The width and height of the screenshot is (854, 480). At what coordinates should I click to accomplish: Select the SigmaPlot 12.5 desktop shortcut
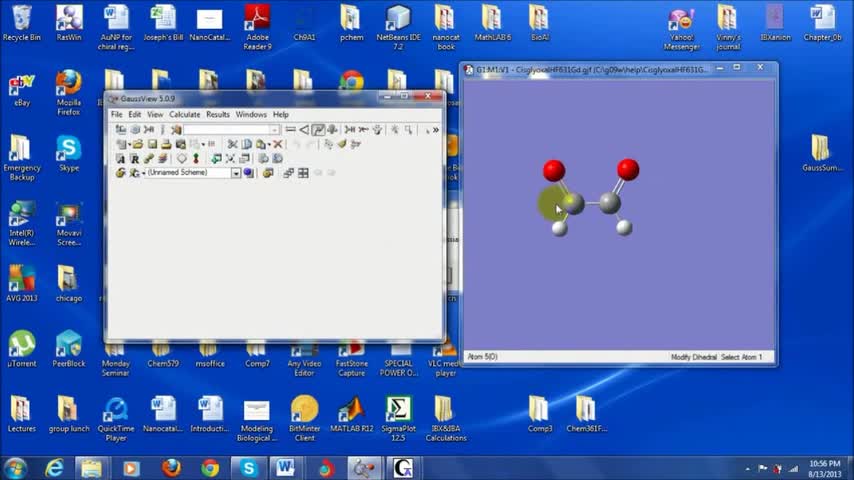tap(399, 418)
